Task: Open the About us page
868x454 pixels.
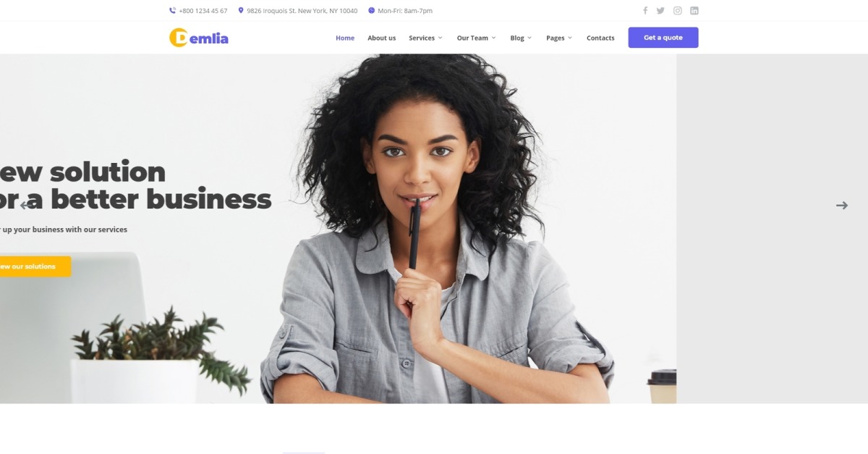Action: click(382, 38)
